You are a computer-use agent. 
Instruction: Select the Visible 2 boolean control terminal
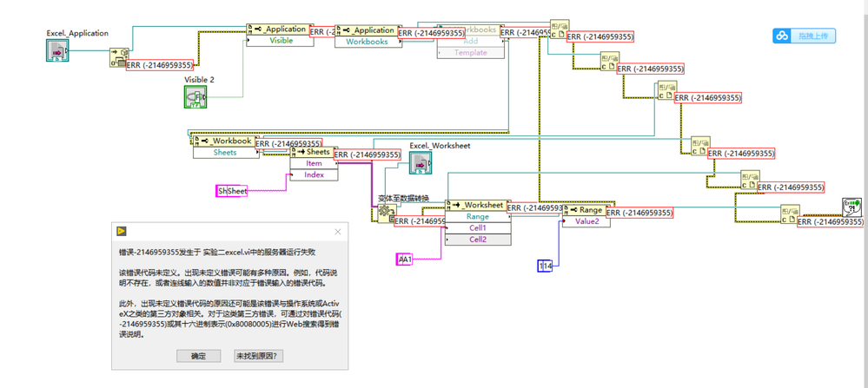(x=195, y=96)
